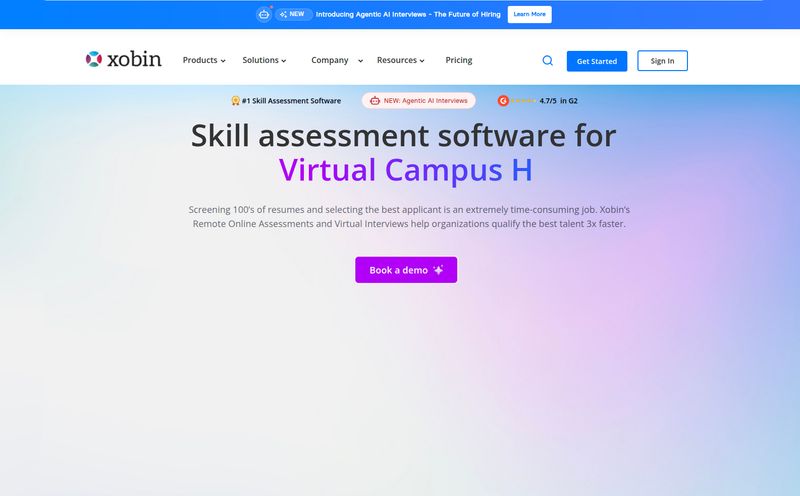Open the Introducing Agentic AI Interviews banner text
Image resolution: width=800 pixels, height=496 pixels.
pyautogui.click(x=408, y=14)
